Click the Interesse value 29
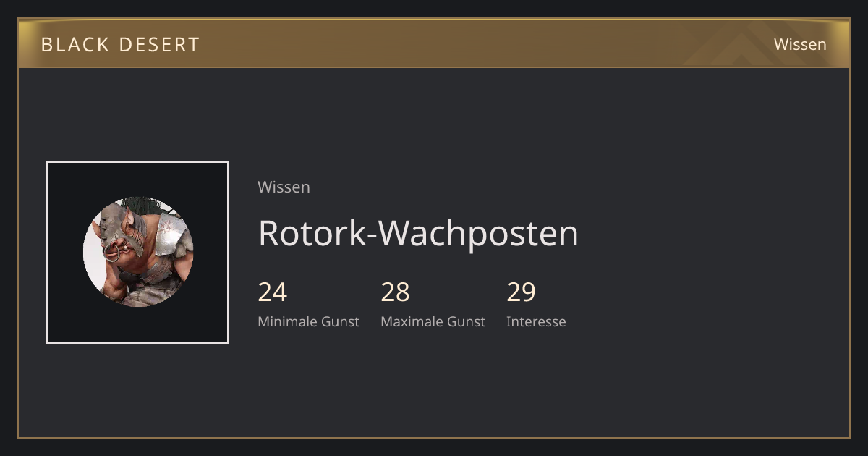This screenshot has height=456, width=868. coord(521,292)
